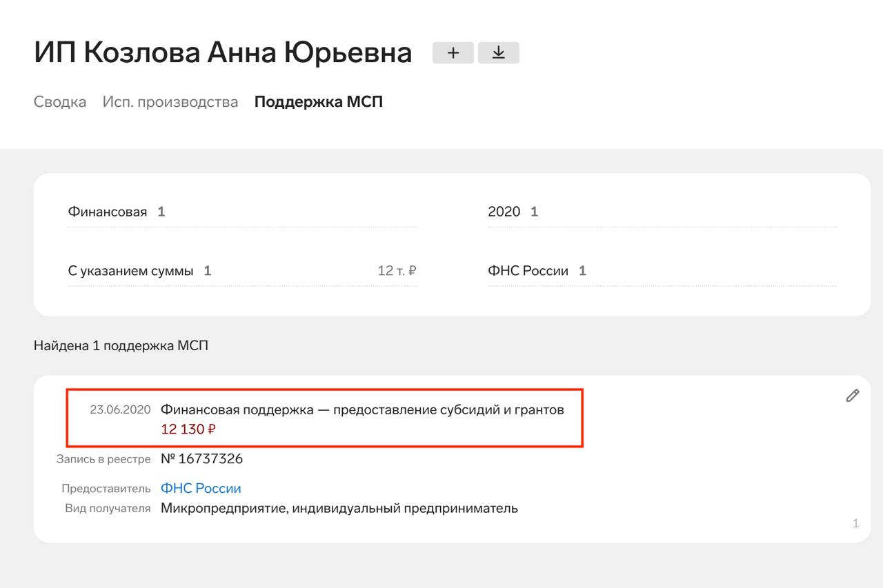Apply the С указанием суммы filter
This screenshot has height=588, width=883.
(130, 271)
